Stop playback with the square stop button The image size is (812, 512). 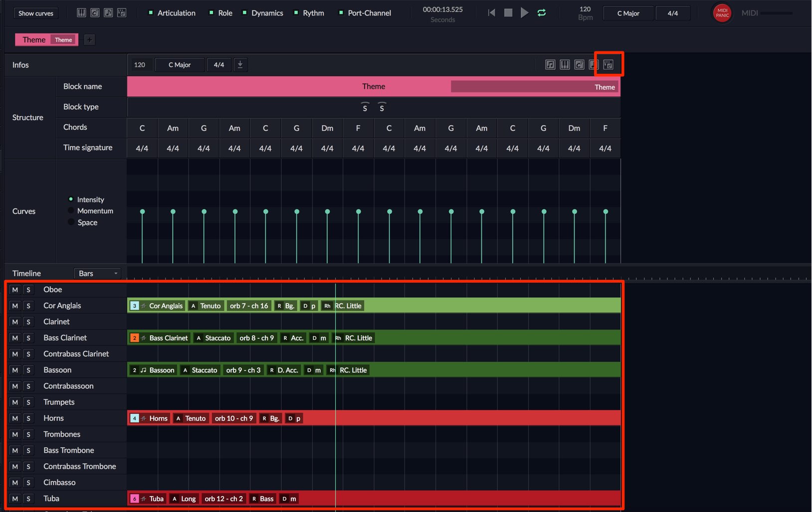pyautogui.click(x=508, y=12)
